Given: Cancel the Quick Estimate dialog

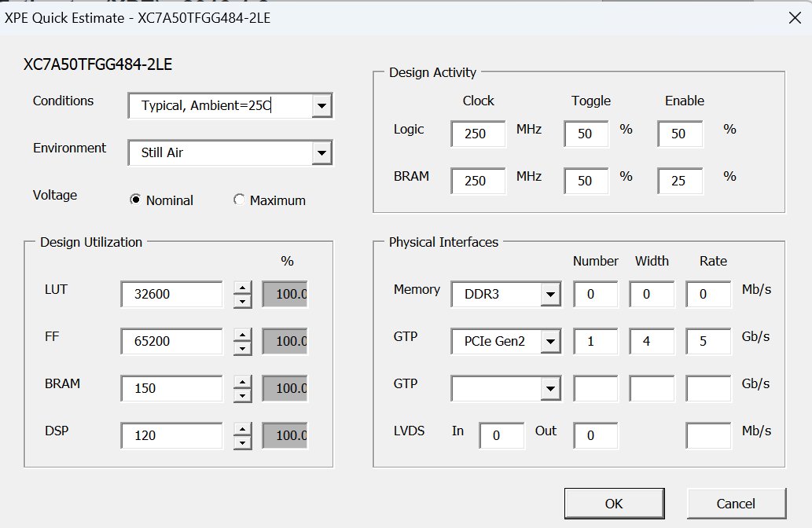Looking at the screenshot, I should [x=736, y=504].
